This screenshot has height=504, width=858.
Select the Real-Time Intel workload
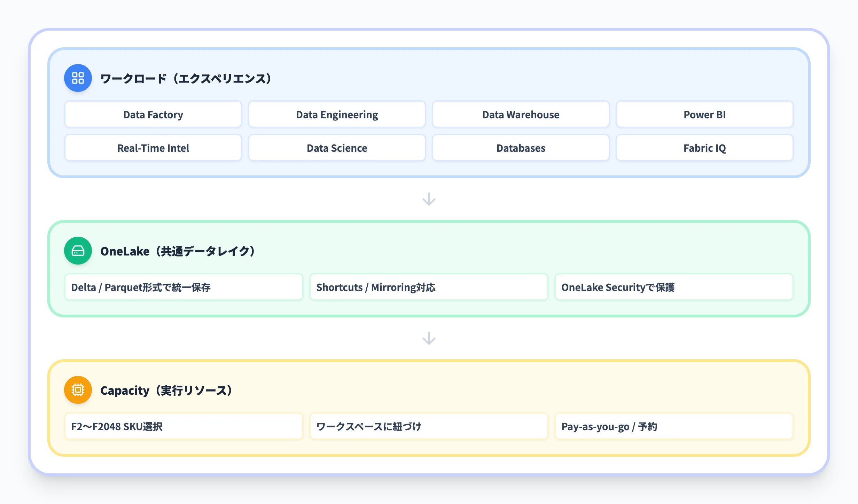point(153,148)
